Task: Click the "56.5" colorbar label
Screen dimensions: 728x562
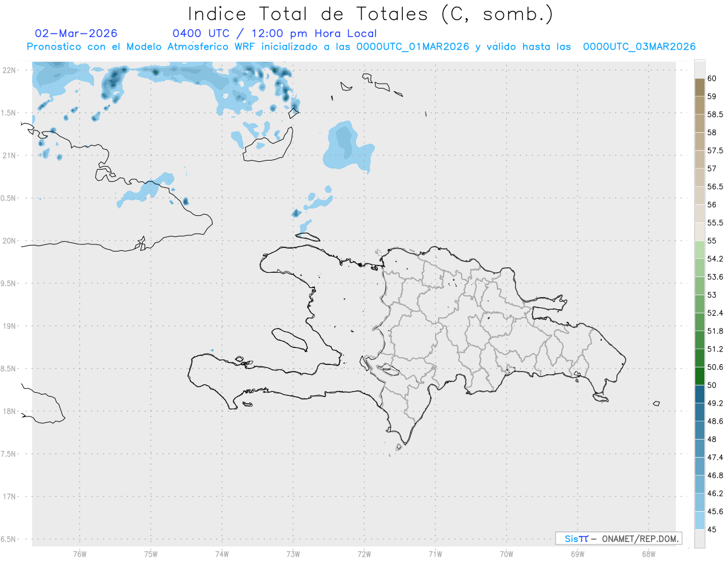Action: (x=715, y=186)
